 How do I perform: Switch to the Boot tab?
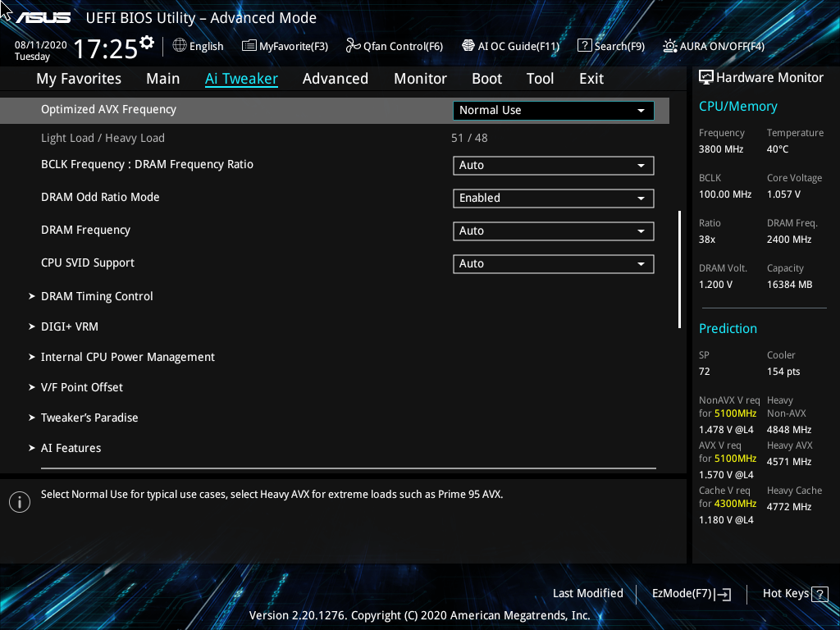(487, 79)
